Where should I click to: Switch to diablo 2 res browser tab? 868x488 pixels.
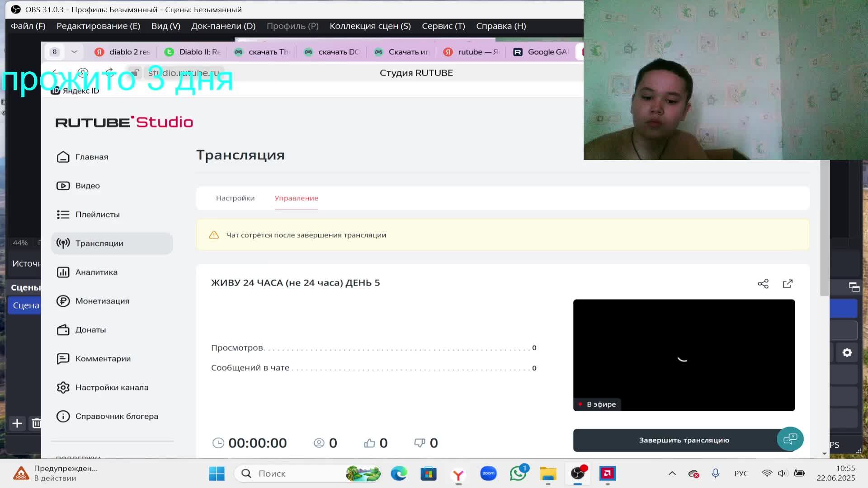pyautogui.click(x=123, y=52)
